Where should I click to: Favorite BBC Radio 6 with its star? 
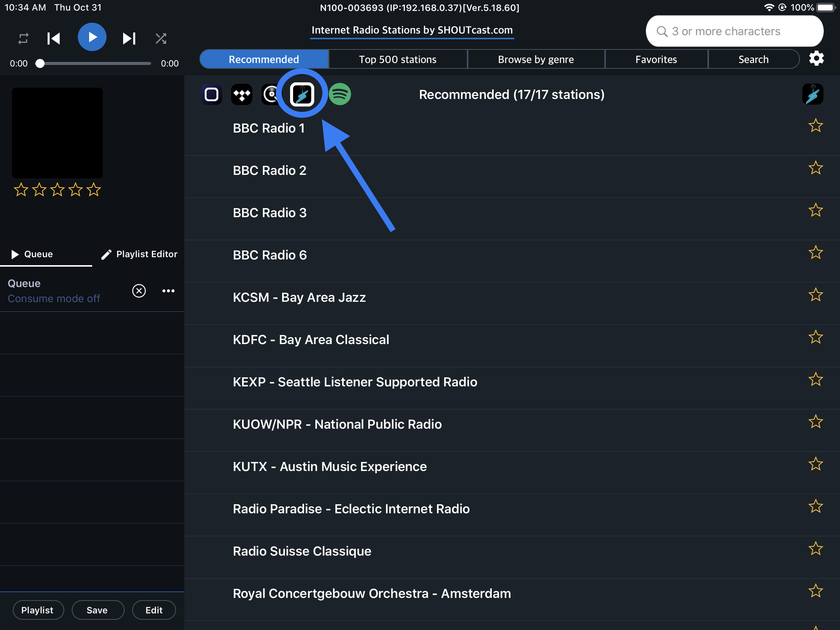815,253
